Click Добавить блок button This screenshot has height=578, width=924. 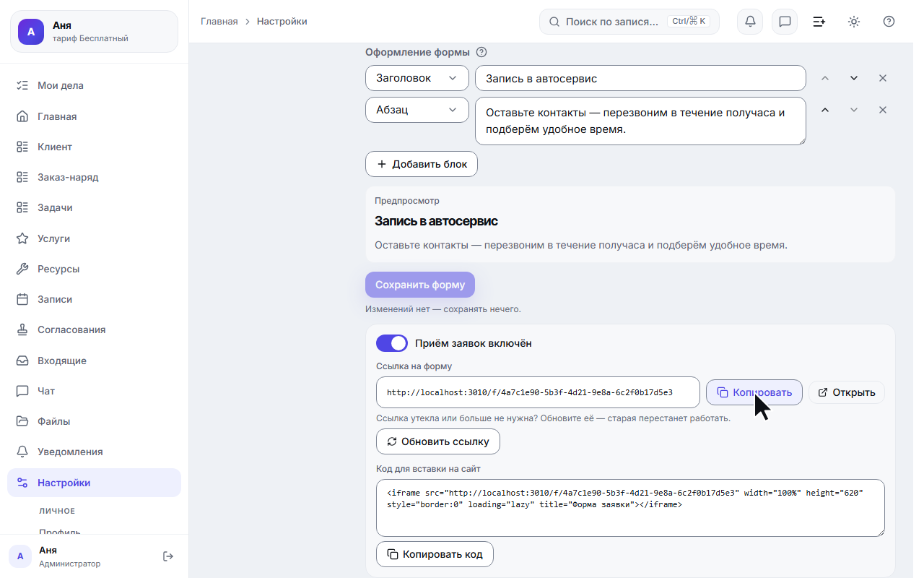tap(422, 164)
